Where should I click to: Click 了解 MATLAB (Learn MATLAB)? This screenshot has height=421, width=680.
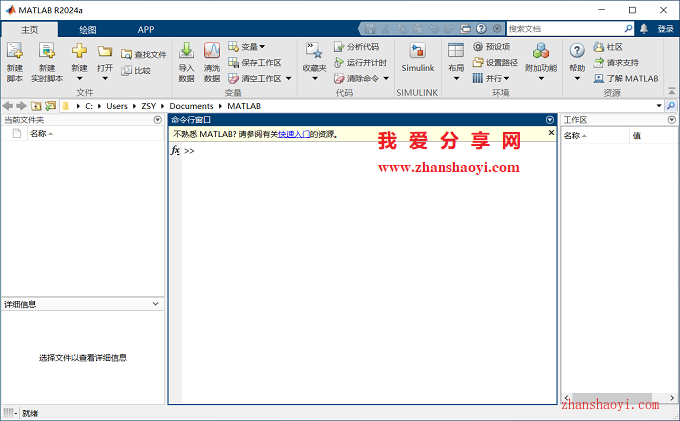click(626, 78)
